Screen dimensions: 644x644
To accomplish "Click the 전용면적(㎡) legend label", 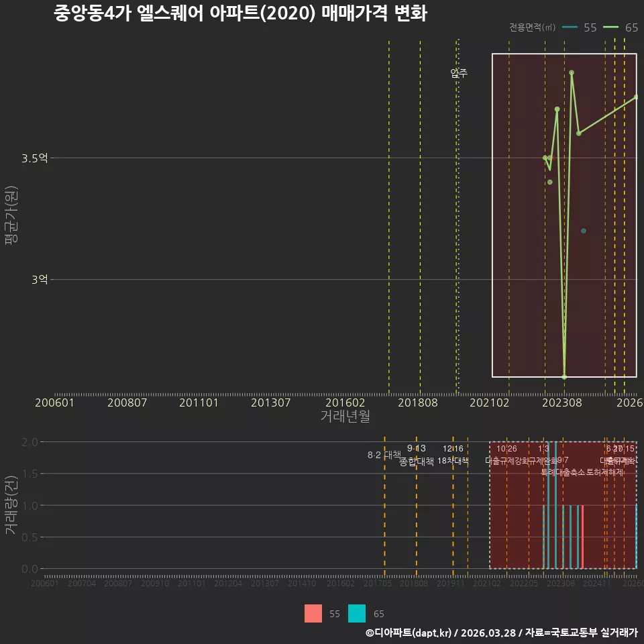I will 532,27.
